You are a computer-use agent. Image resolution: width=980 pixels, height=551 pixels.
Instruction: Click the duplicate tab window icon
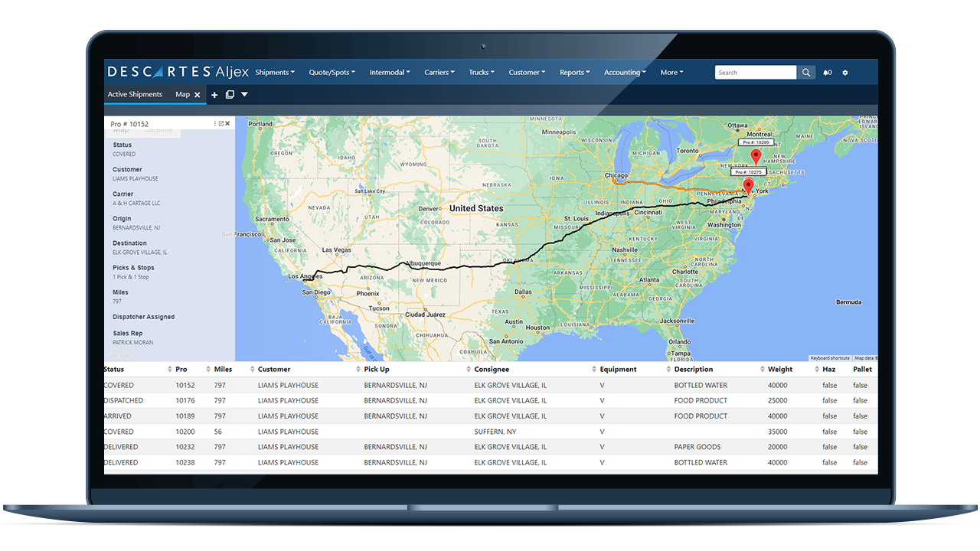coord(230,95)
